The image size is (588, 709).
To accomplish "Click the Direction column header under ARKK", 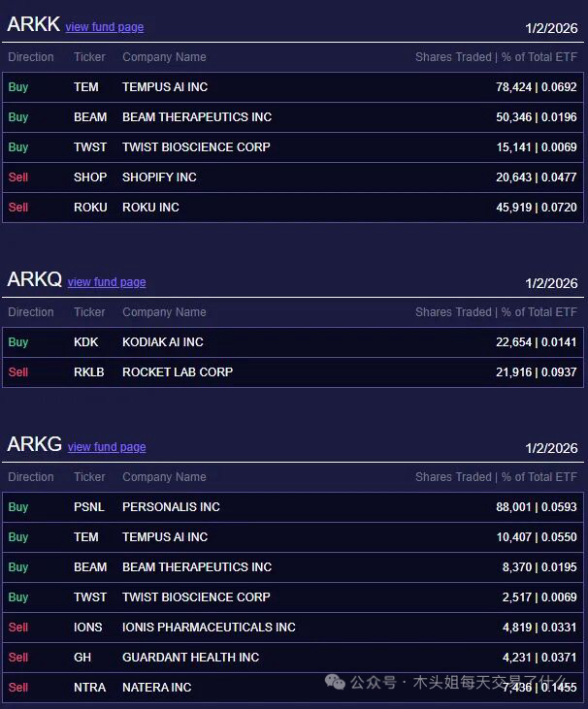I will pyautogui.click(x=31, y=57).
